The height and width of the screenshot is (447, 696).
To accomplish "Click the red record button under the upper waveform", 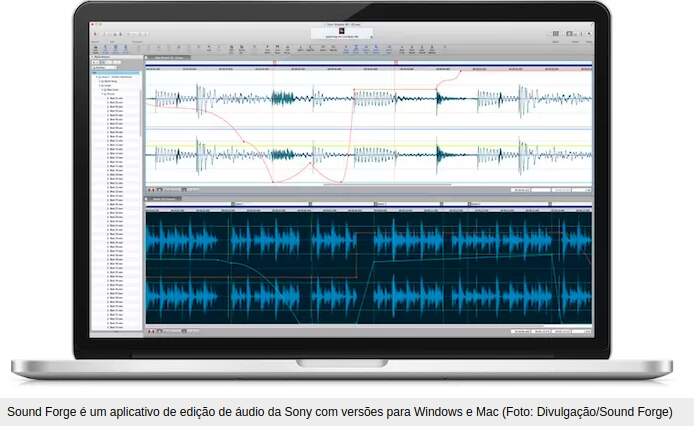I will 150,189.
